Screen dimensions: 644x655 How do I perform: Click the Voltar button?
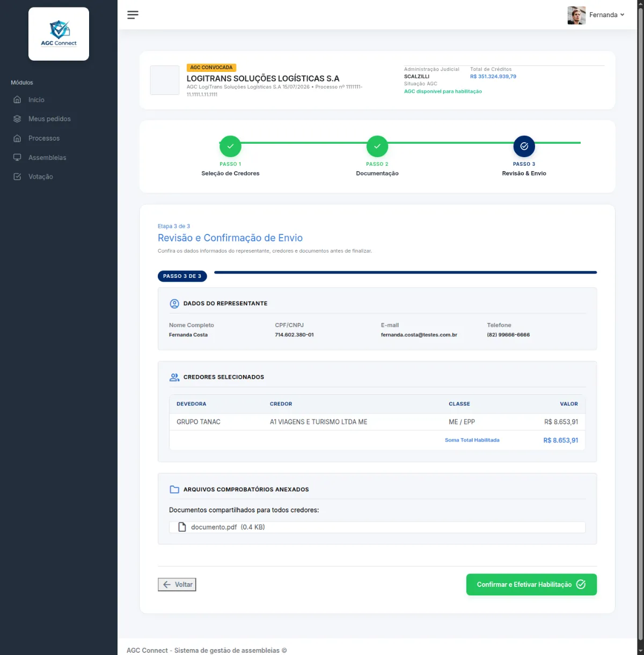coord(177,585)
